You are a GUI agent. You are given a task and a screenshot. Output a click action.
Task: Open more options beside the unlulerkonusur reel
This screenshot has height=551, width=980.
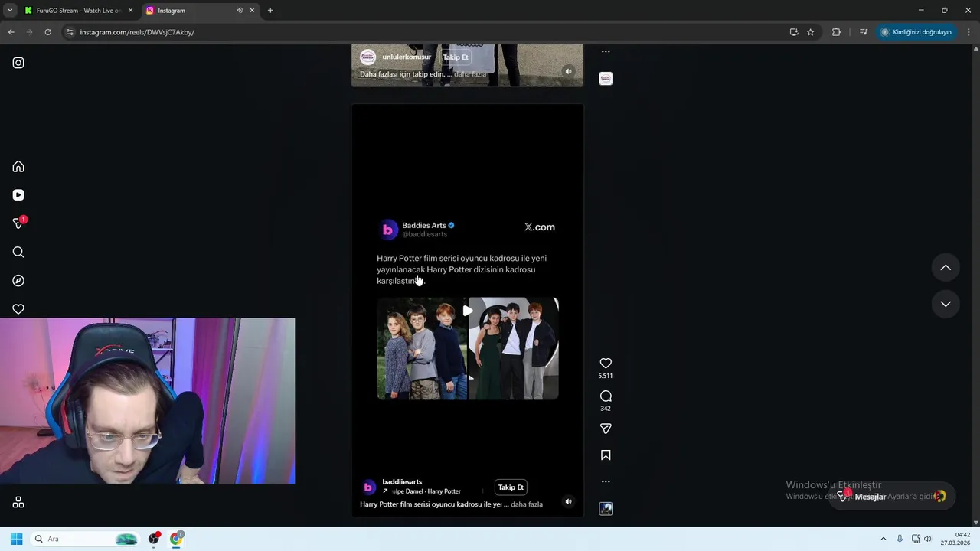click(606, 52)
